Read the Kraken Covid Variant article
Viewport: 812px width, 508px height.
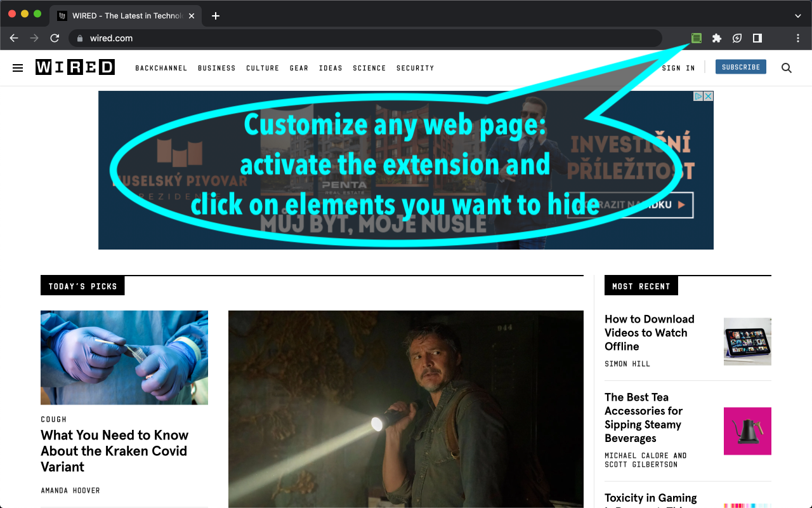pos(114,451)
